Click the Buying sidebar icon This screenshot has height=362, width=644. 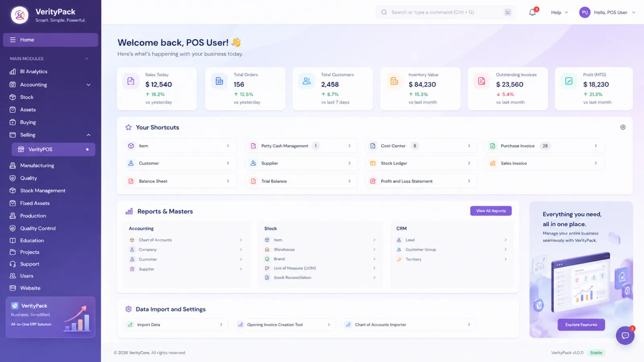click(12, 122)
